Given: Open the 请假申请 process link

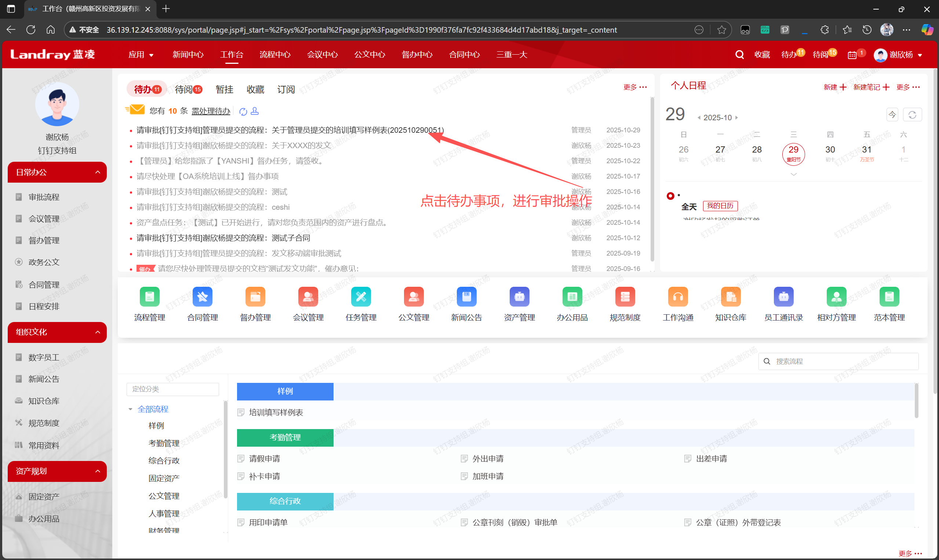Looking at the screenshot, I should coord(264,458).
